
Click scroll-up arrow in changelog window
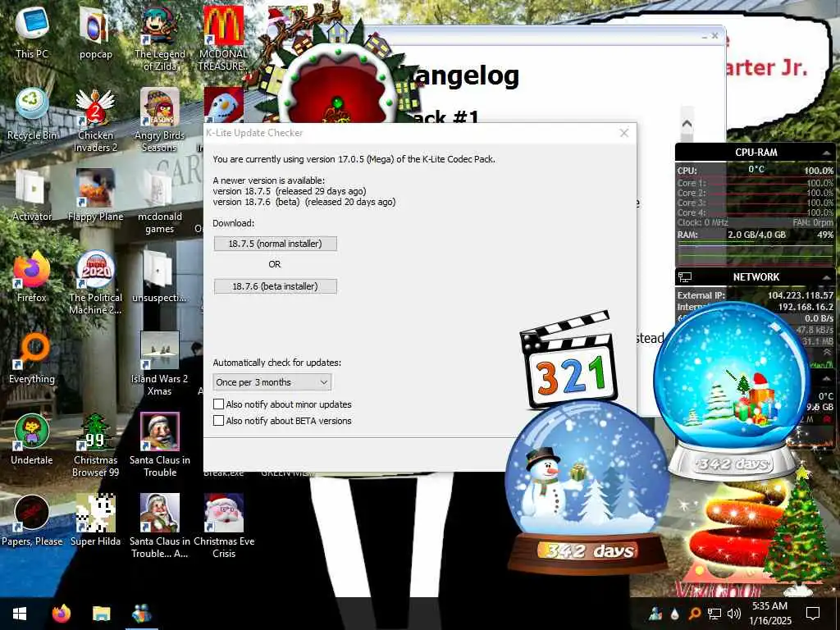click(x=687, y=123)
